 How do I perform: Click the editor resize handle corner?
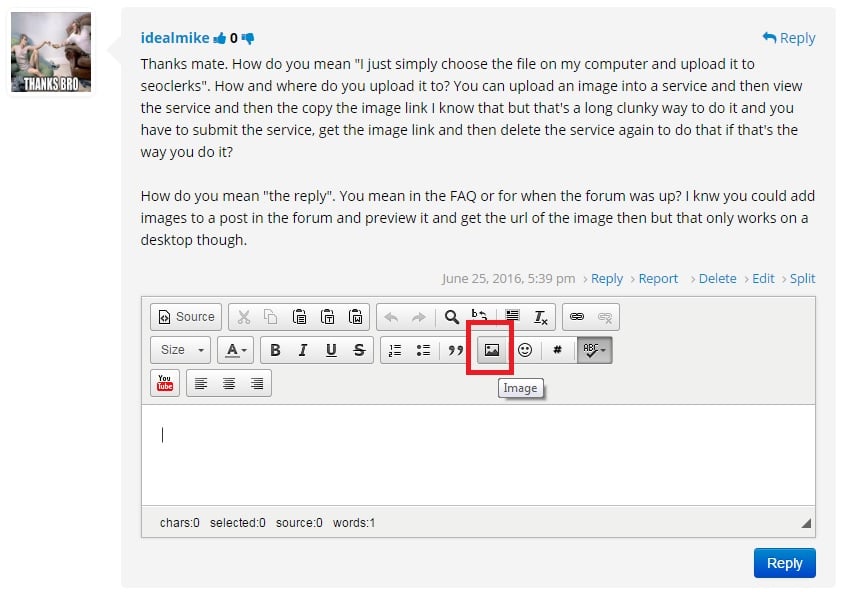click(806, 523)
